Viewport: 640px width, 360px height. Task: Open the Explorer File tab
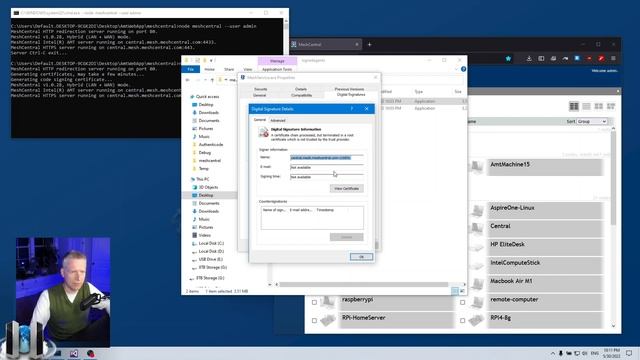click(191, 69)
